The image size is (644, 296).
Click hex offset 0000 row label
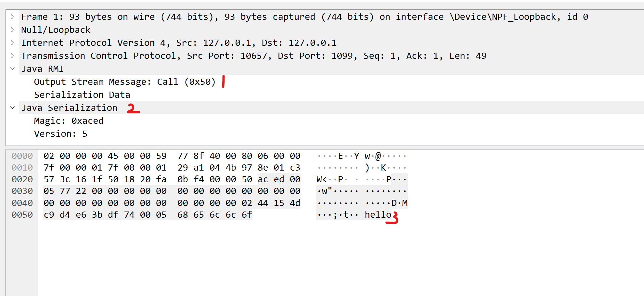pos(22,156)
